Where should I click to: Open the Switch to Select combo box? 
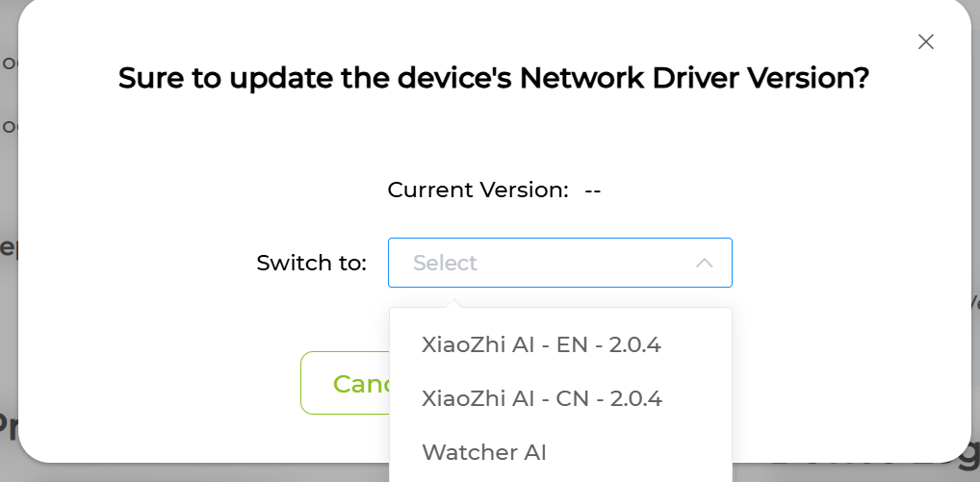pyautogui.click(x=559, y=263)
